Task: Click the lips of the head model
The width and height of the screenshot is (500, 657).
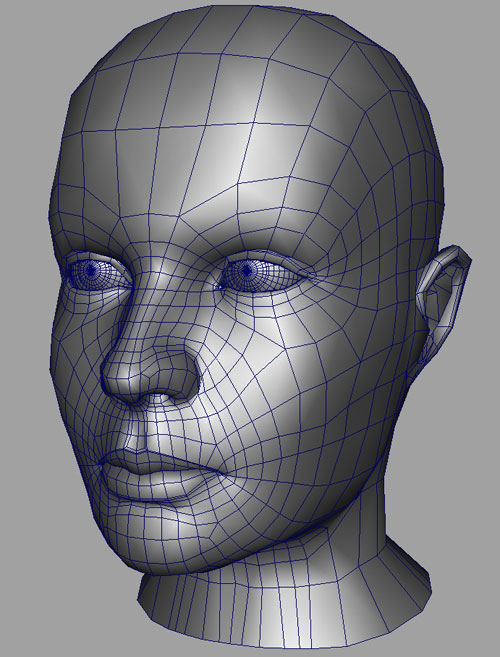Action: point(161,476)
